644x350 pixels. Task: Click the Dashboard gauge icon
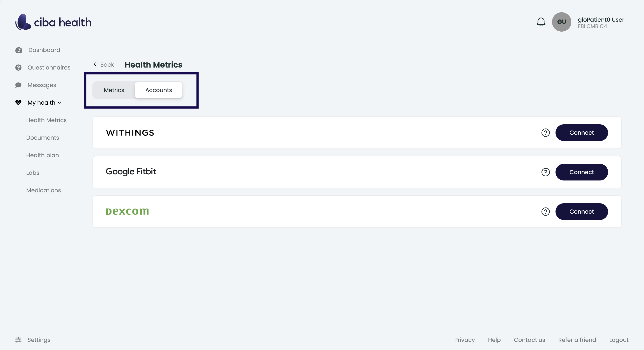pyautogui.click(x=19, y=50)
